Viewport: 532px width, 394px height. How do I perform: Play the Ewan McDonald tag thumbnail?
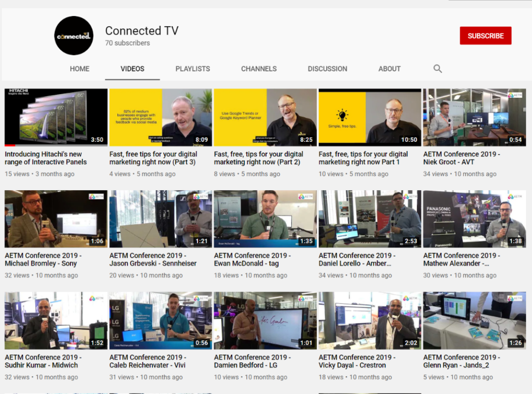click(x=265, y=219)
